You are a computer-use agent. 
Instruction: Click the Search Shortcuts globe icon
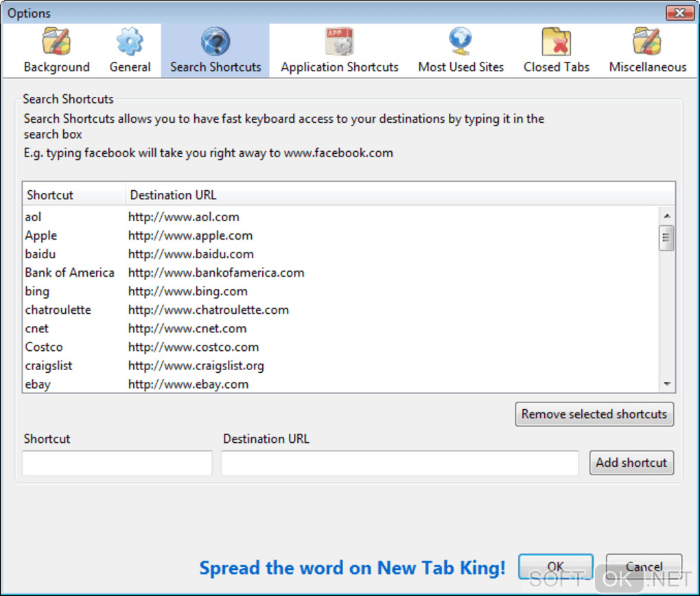tap(215, 42)
